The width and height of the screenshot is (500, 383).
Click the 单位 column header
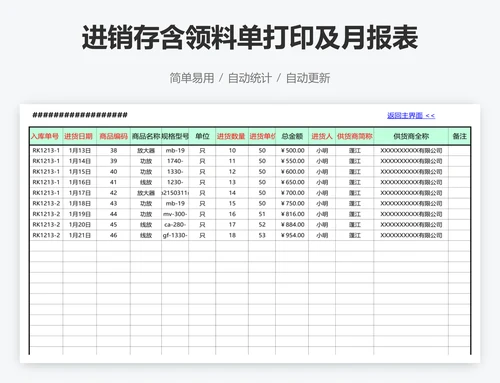[202, 136]
